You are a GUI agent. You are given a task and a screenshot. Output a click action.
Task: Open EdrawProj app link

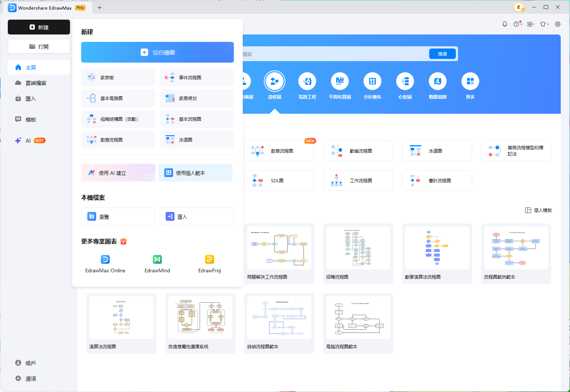click(209, 264)
